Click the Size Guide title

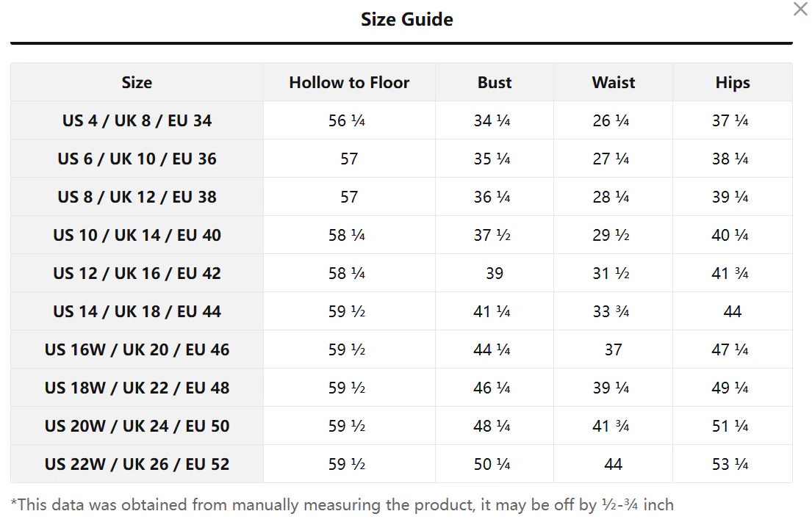pyautogui.click(x=406, y=20)
